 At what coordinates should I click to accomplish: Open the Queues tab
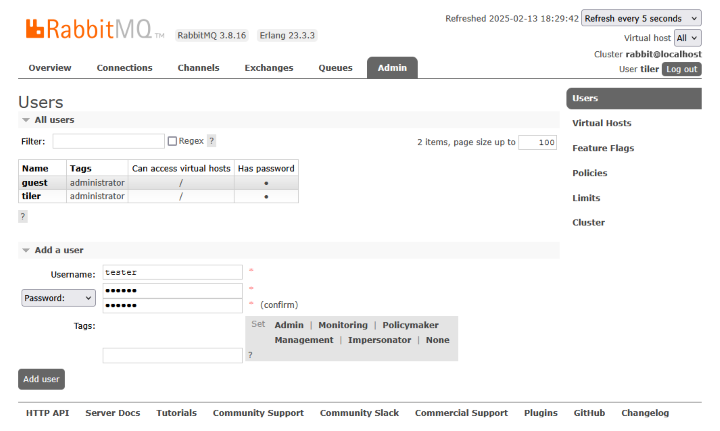point(335,68)
